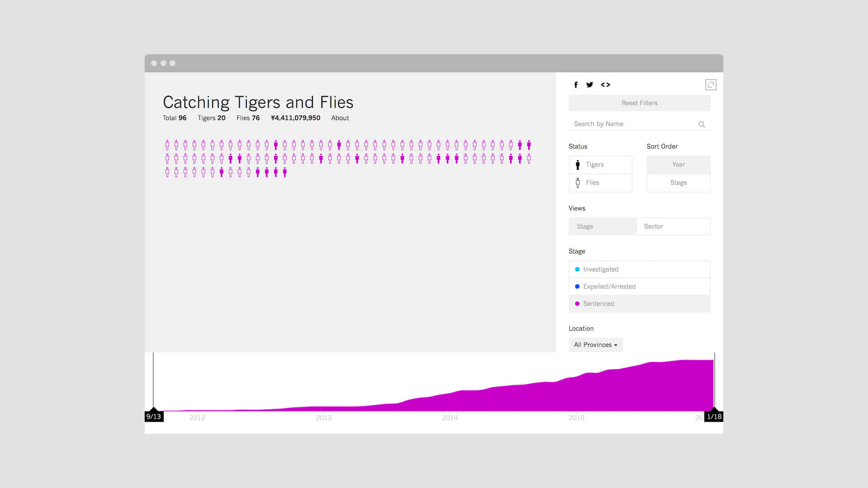Click the search magnifier icon
868x488 pixels.
click(x=702, y=124)
